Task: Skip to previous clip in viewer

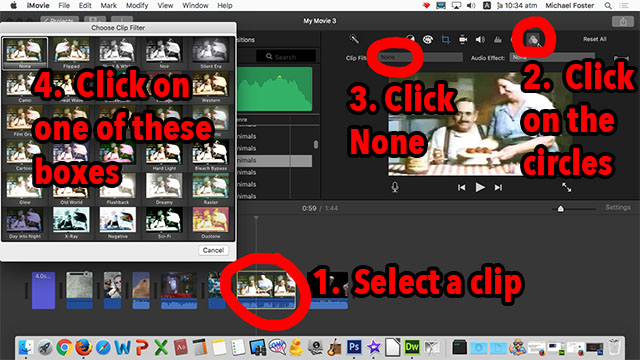Action: pyautogui.click(x=461, y=187)
